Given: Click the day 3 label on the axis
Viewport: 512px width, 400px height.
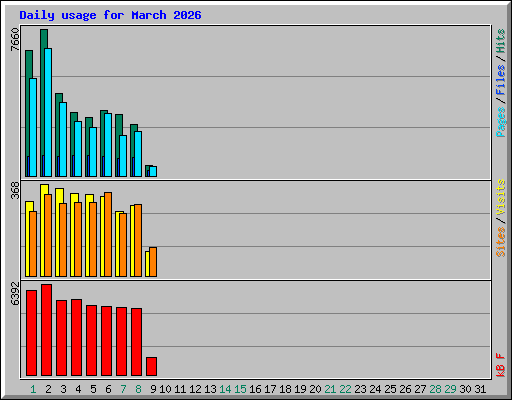Looking at the screenshot, I should pyautogui.click(x=63, y=389).
